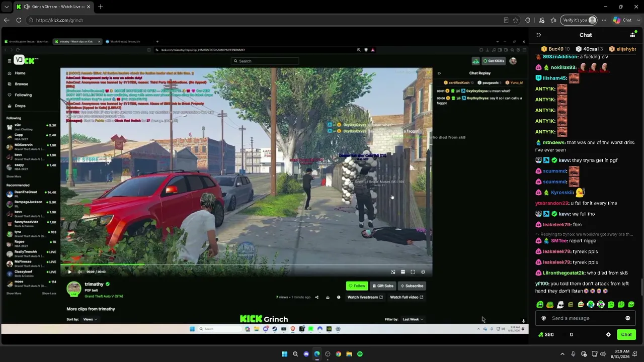The width and height of the screenshot is (644, 362).
Task: Toggle the Kick sidebar hamburger menu
Action: [9, 61]
